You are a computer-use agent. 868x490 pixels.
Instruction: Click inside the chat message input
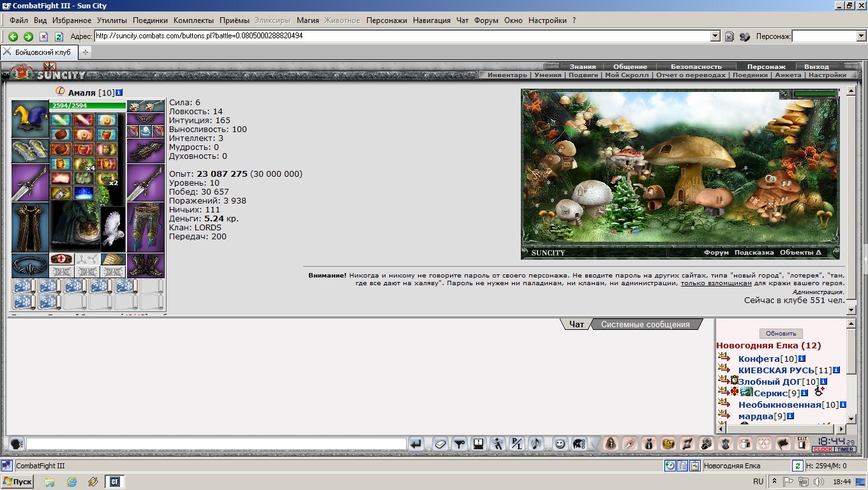(x=216, y=443)
